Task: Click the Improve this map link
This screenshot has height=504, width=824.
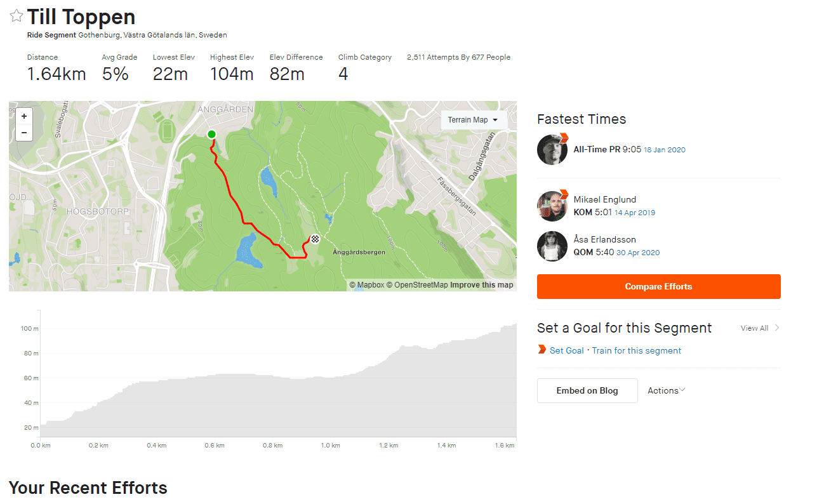Action: tap(482, 285)
